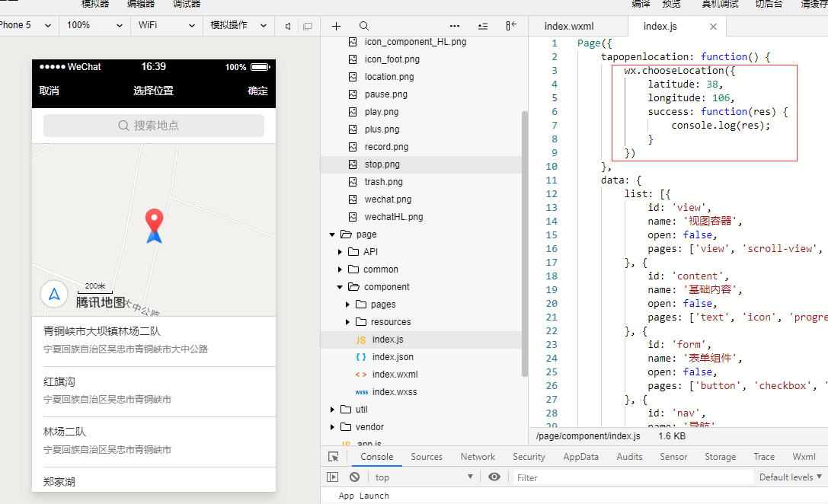Open file search with magnifier icon

(x=364, y=26)
